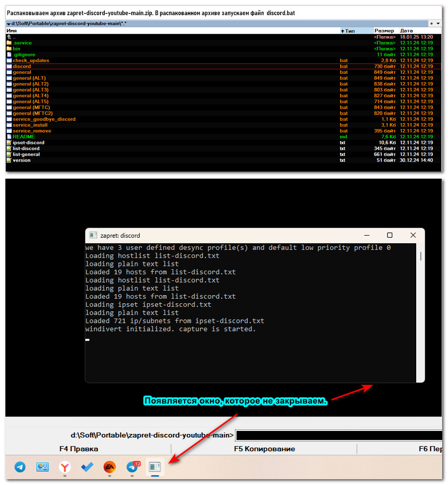448x485 pixels.
Task: Click the README file icon
Action: coord(9,137)
